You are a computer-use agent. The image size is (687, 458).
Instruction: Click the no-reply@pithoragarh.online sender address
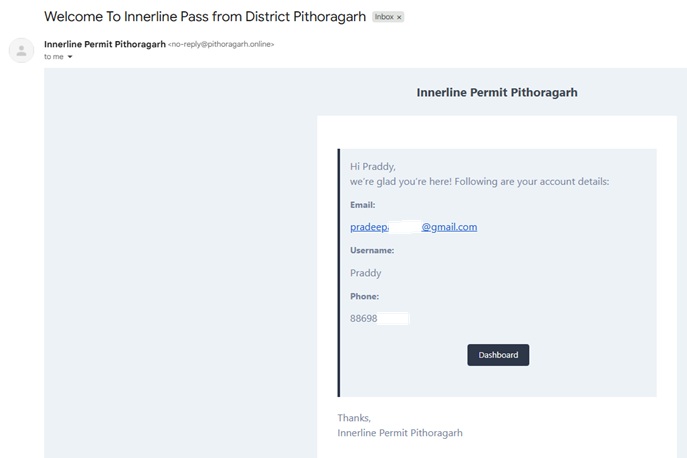tap(221, 44)
